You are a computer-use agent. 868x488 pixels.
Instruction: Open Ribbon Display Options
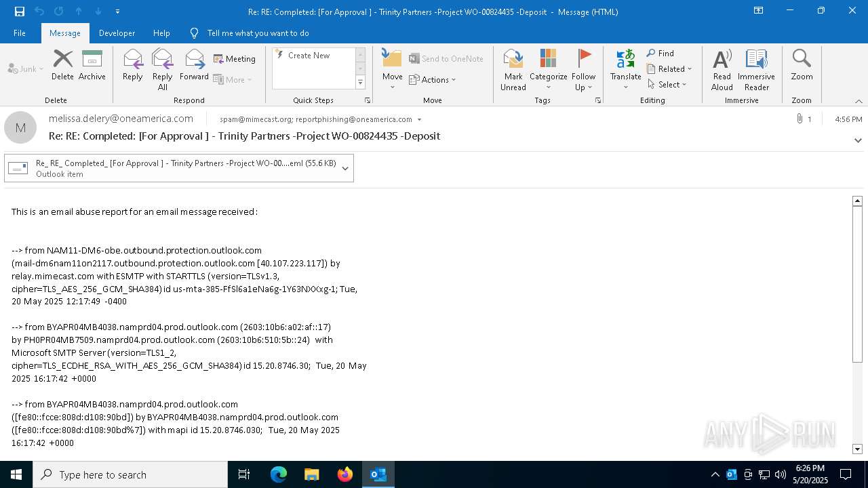click(x=758, y=11)
